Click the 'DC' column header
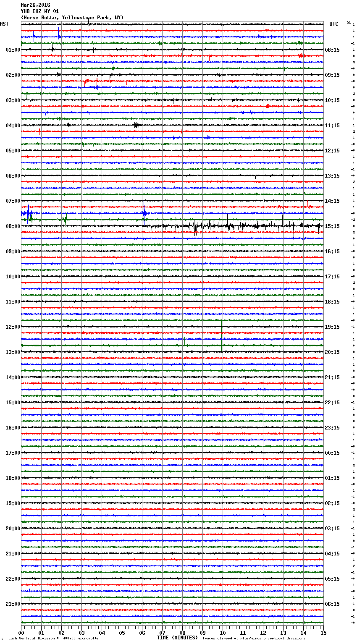The image size is (357, 644). tap(349, 23)
